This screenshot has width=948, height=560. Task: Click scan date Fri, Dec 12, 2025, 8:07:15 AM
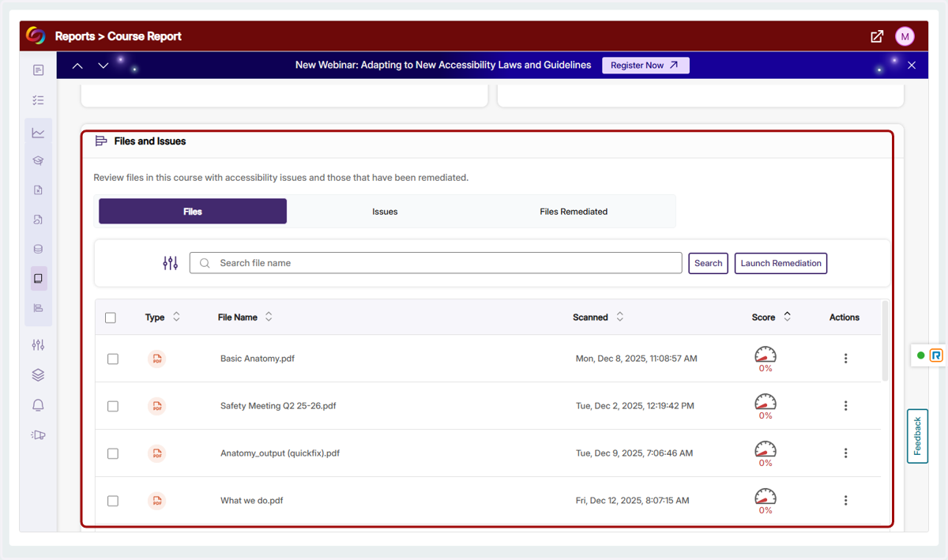coord(633,501)
